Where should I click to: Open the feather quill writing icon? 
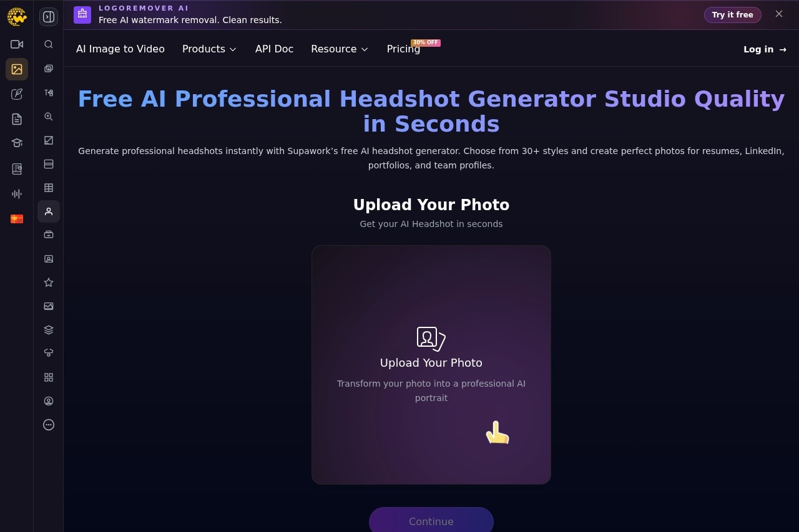point(17,94)
